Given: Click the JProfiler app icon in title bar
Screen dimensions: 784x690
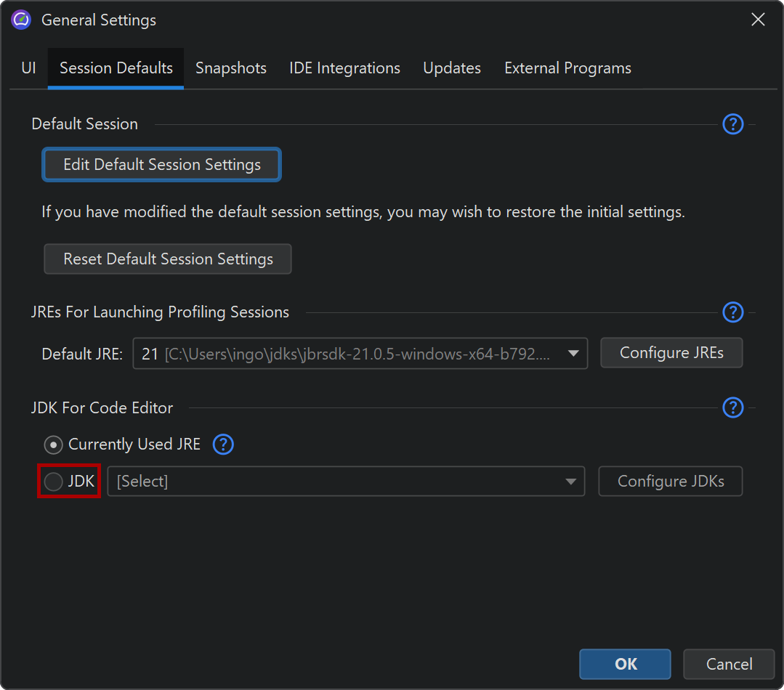Looking at the screenshot, I should [21, 20].
